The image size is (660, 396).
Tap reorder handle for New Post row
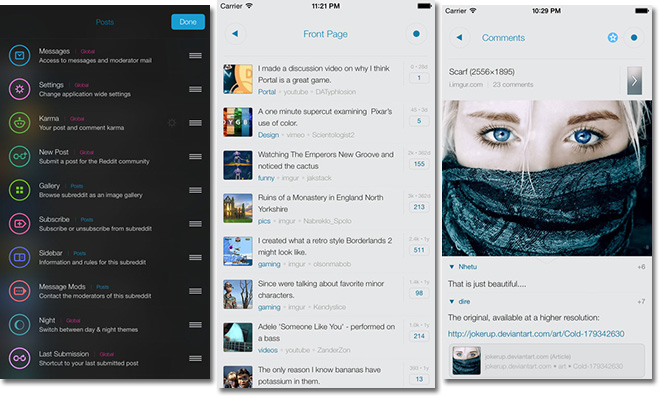pos(195,156)
